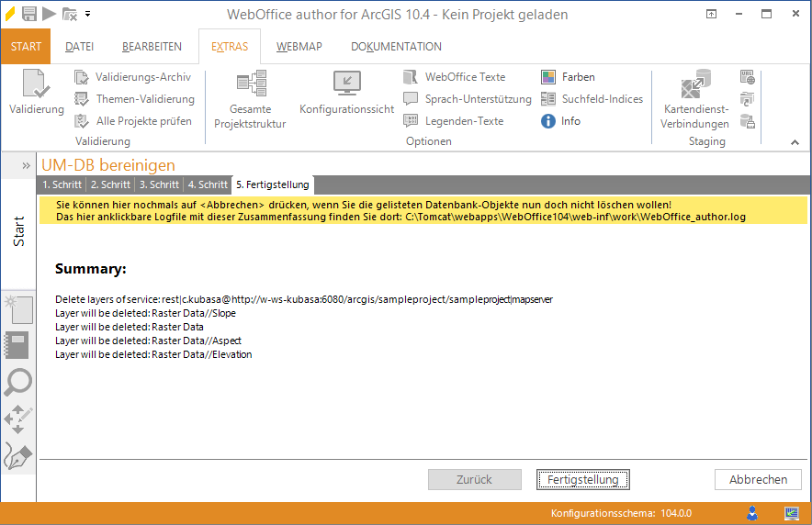812x525 pixels.
Task: Click the Fertigstellung button
Action: [x=583, y=479]
